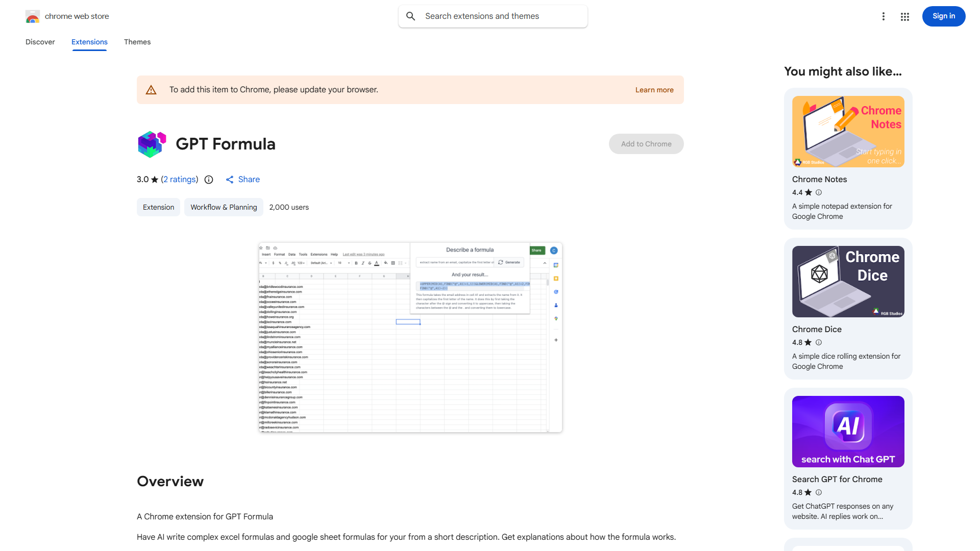Open the Google apps grid
Screen dimensions: 980x551
coord(904,16)
